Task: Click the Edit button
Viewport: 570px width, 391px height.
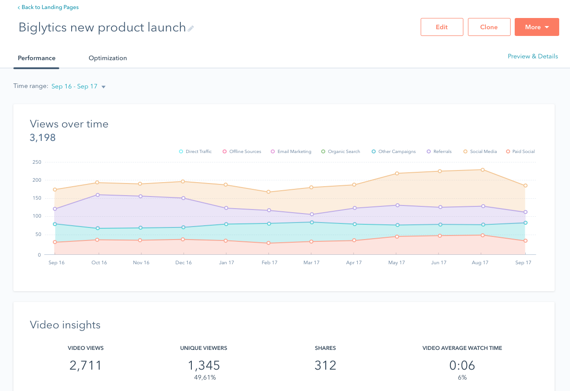Action: coord(442,27)
